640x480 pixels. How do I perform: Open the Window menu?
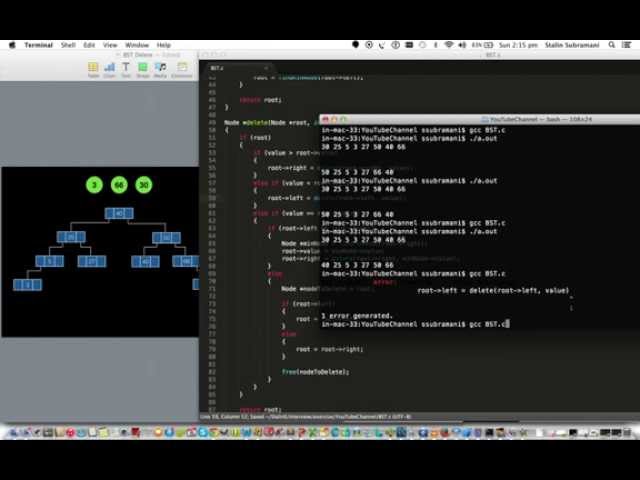click(x=137, y=45)
